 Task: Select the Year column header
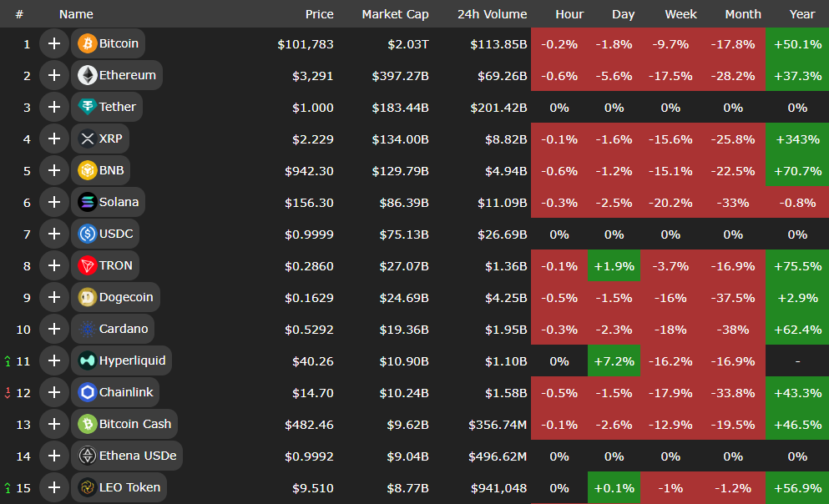pyautogui.click(x=801, y=14)
